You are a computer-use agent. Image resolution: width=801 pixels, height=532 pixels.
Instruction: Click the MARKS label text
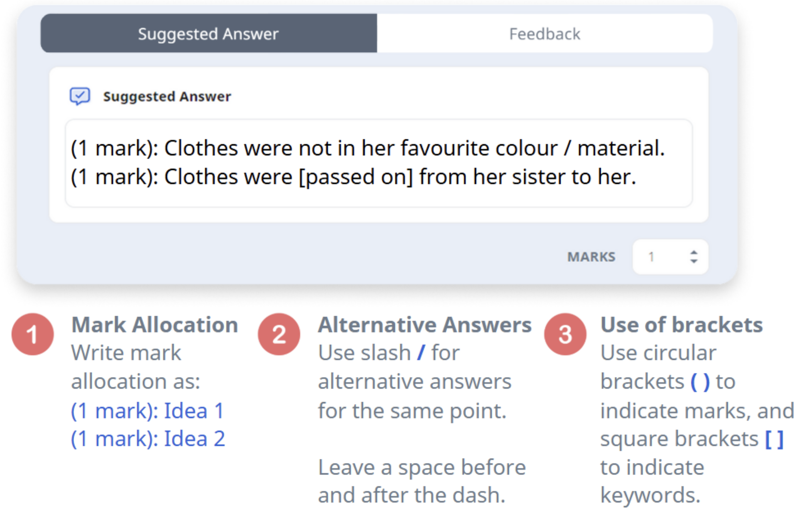tap(591, 257)
